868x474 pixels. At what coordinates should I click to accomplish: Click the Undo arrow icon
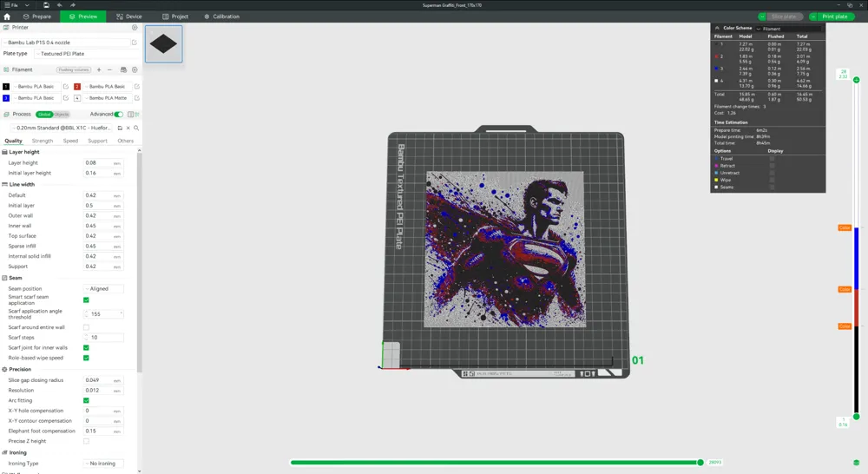click(x=60, y=5)
